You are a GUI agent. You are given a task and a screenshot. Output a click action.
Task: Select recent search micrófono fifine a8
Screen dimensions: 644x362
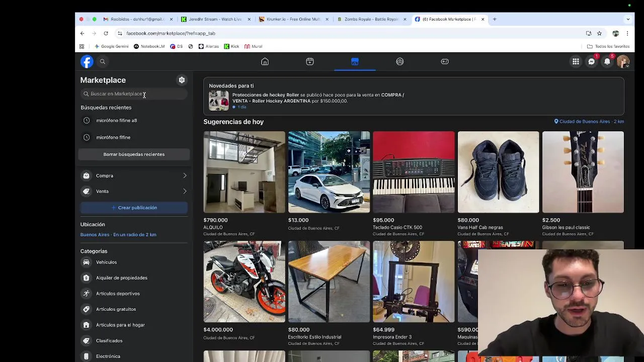point(134,121)
